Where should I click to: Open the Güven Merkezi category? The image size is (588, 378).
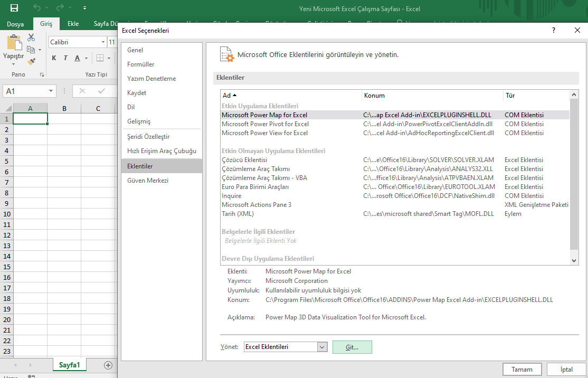tap(162, 181)
